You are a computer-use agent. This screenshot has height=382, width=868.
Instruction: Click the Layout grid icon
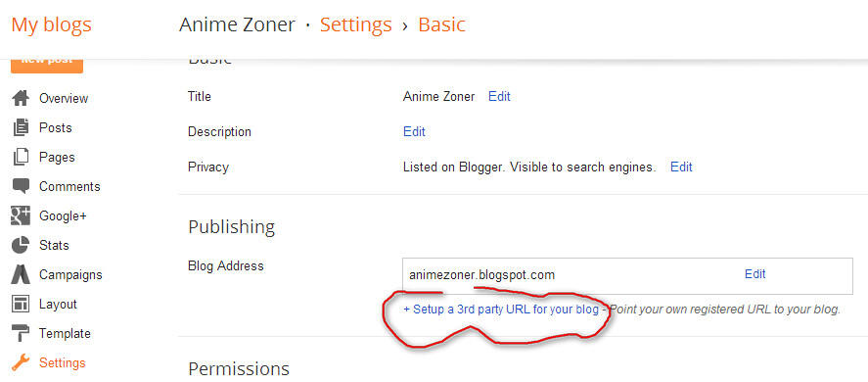(21, 304)
